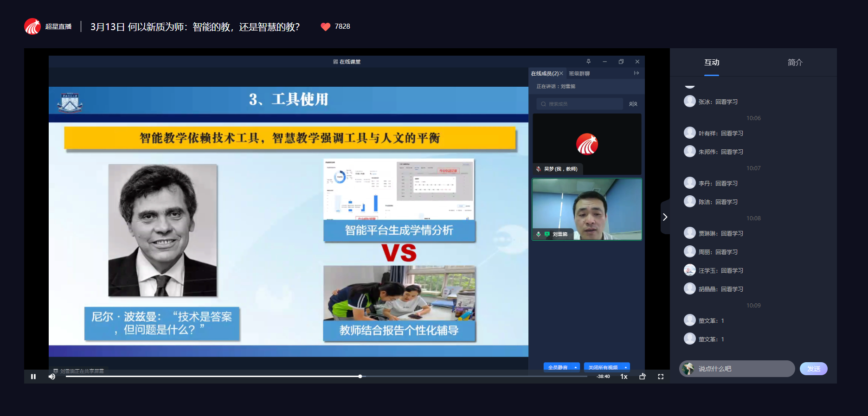The image size is (868, 416).
Task: Select message 贾琳琳: 回看学习
Action: click(x=721, y=234)
